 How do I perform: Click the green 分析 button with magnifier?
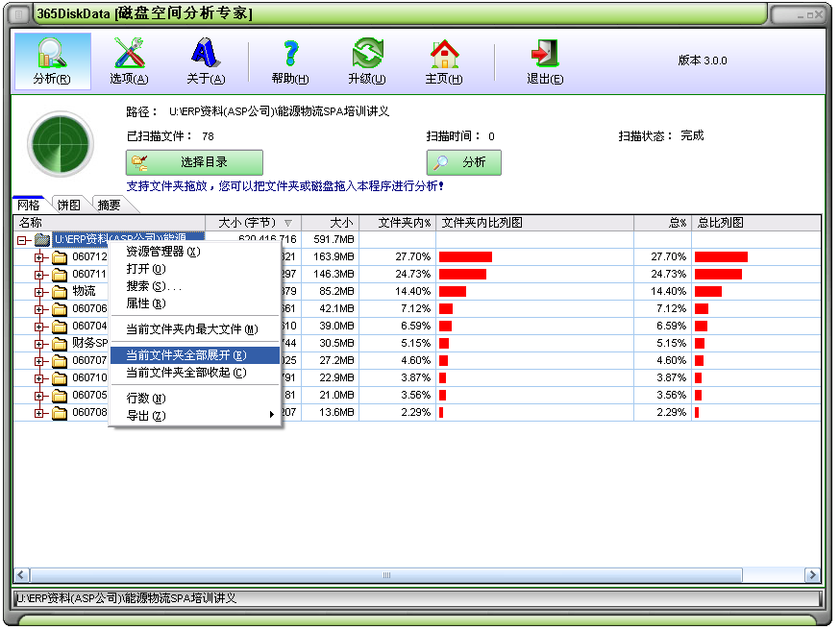point(464,162)
